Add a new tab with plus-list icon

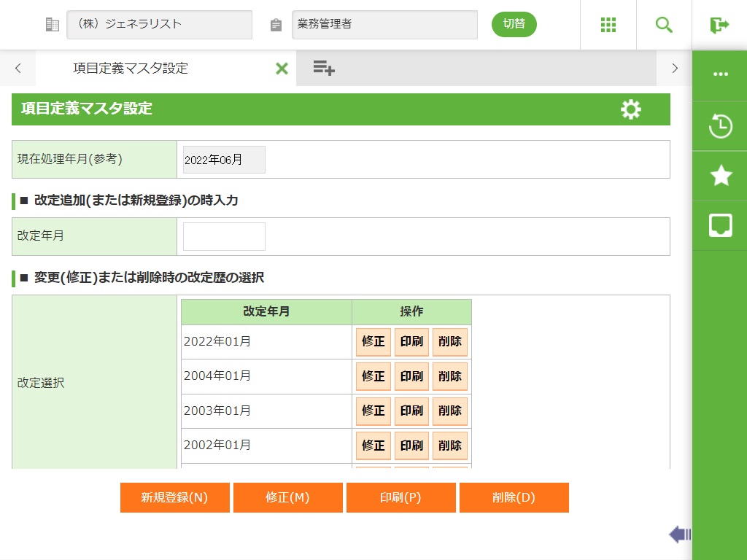click(x=324, y=68)
